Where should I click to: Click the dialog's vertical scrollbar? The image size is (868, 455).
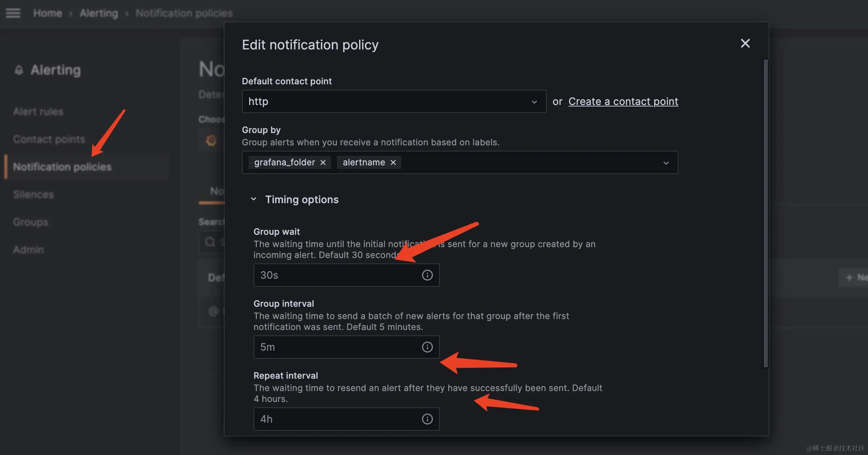(765, 213)
